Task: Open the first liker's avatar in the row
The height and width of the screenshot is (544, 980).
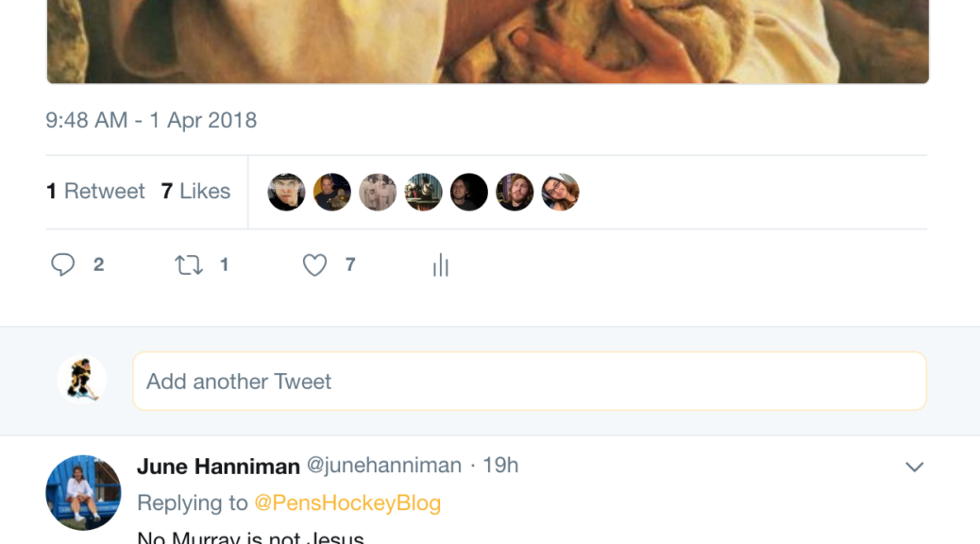Action: (286, 193)
